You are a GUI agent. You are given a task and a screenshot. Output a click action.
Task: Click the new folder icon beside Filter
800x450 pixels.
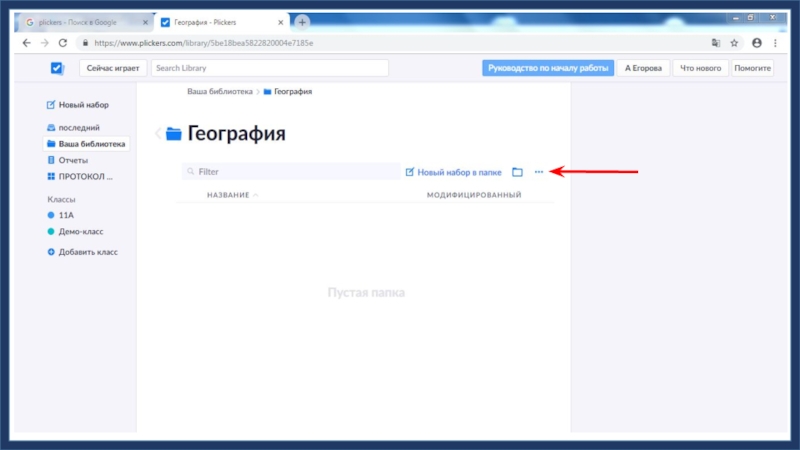(517, 172)
